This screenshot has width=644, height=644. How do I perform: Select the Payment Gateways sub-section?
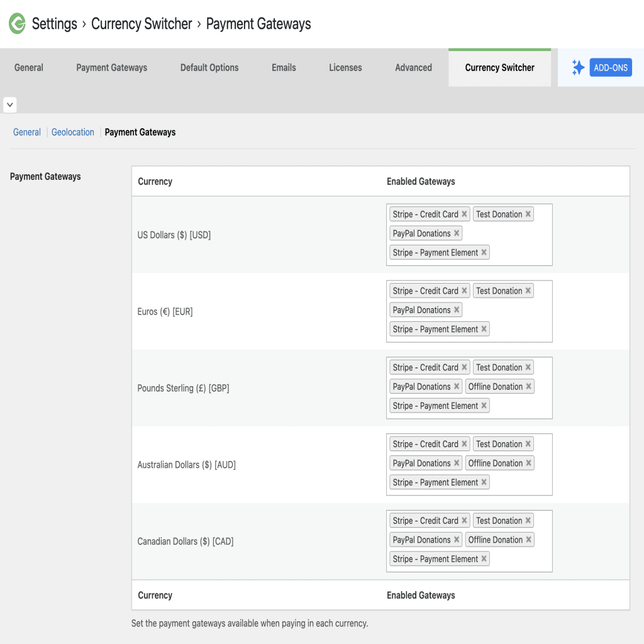(x=140, y=132)
